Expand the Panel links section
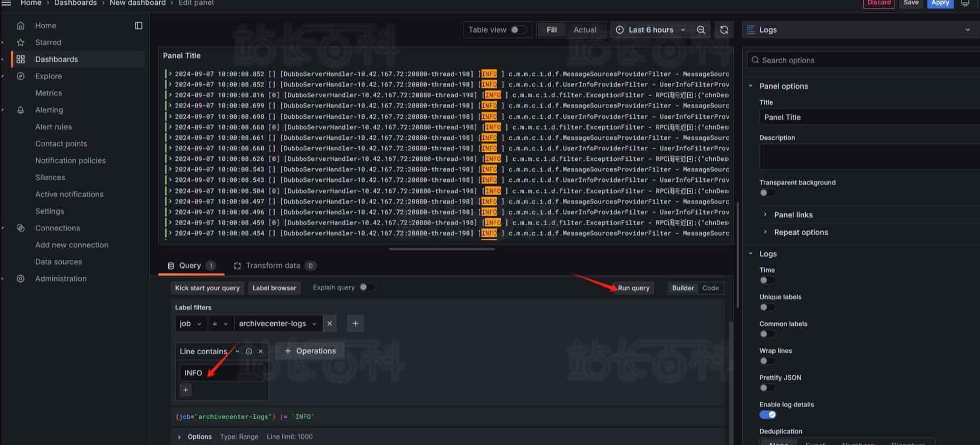980x445 pixels. click(793, 215)
